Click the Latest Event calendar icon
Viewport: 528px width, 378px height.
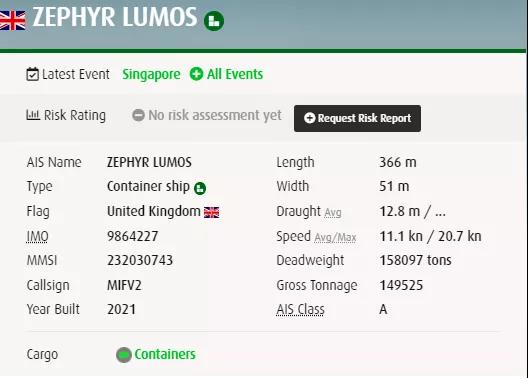(x=32, y=74)
